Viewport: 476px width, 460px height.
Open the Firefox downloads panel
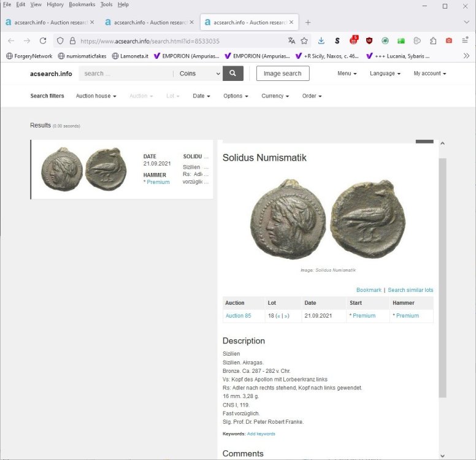click(x=321, y=41)
